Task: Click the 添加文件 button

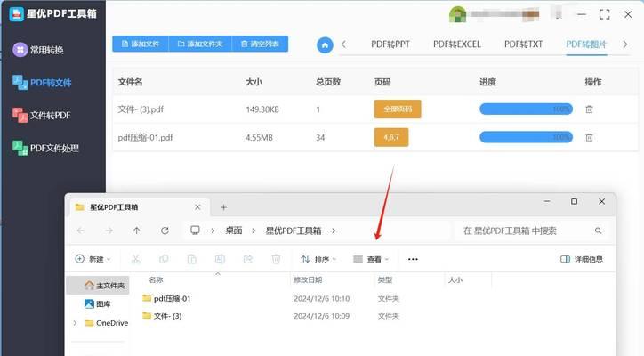Action: click(x=141, y=44)
